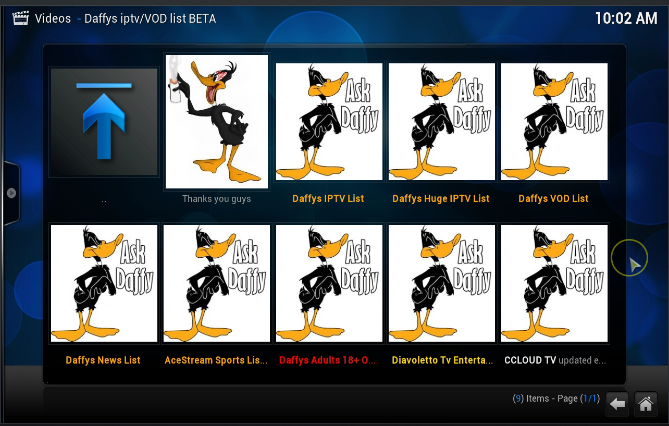Select the 'Daffys IPTV List' label
Screen dimensions: 669x426
pyautogui.click(x=328, y=198)
